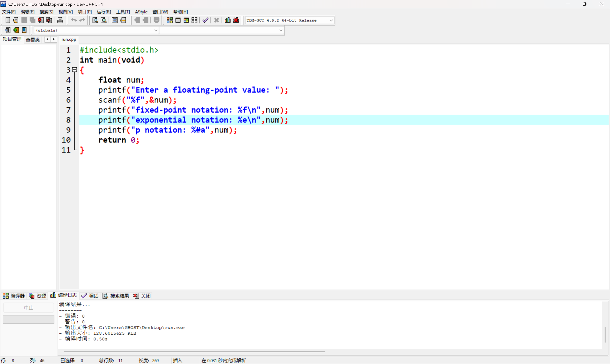Click the compile log vertical scrollbar
The width and height of the screenshot is (610, 364).
pos(605,334)
